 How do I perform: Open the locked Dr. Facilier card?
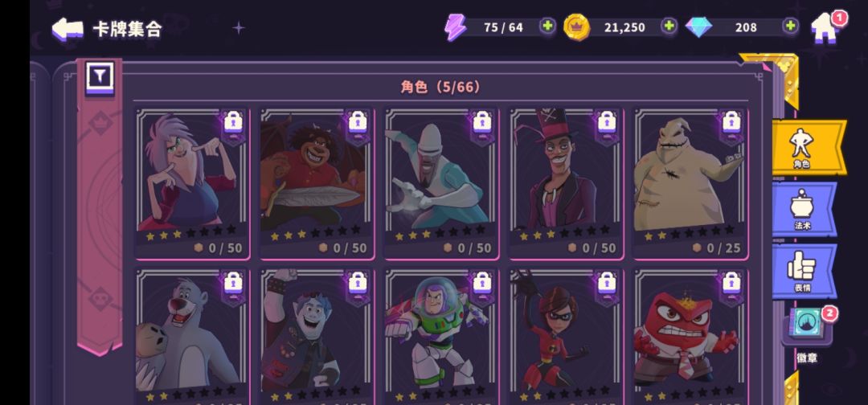point(567,184)
